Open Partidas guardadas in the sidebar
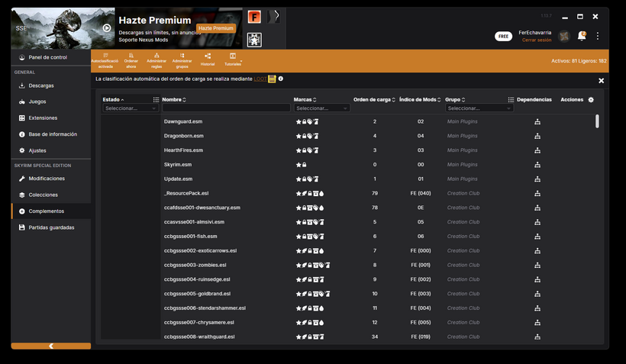 coord(51,227)
